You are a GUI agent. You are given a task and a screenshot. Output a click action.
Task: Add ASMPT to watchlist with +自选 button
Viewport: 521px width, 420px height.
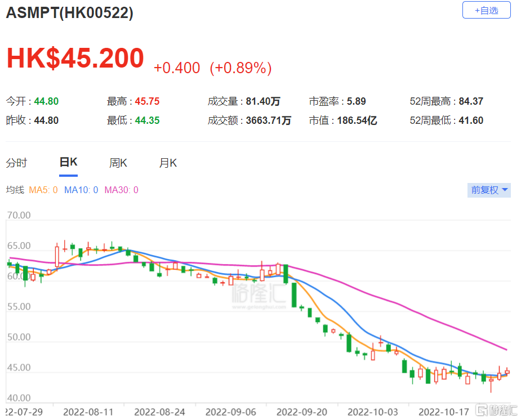pos(486,10)
